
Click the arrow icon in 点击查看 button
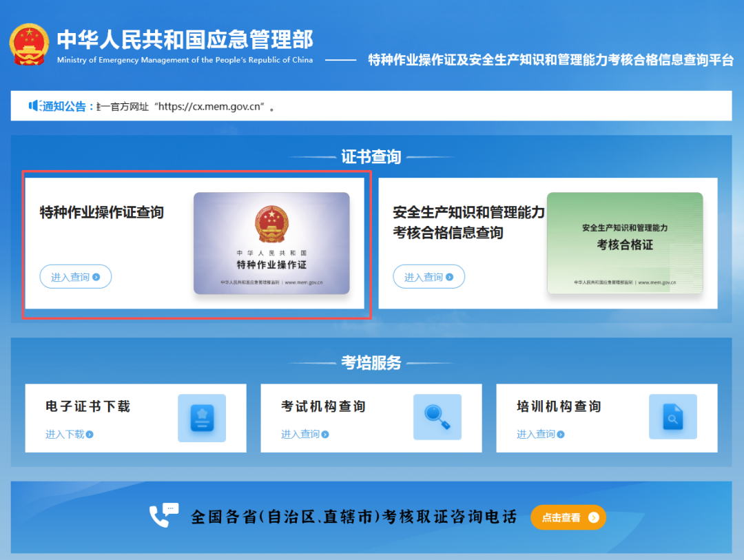tap(593, 517)
